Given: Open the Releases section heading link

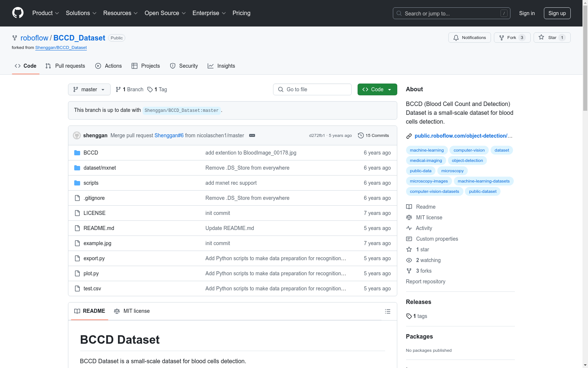Looking at the screenshot, I should click(419, 302).
